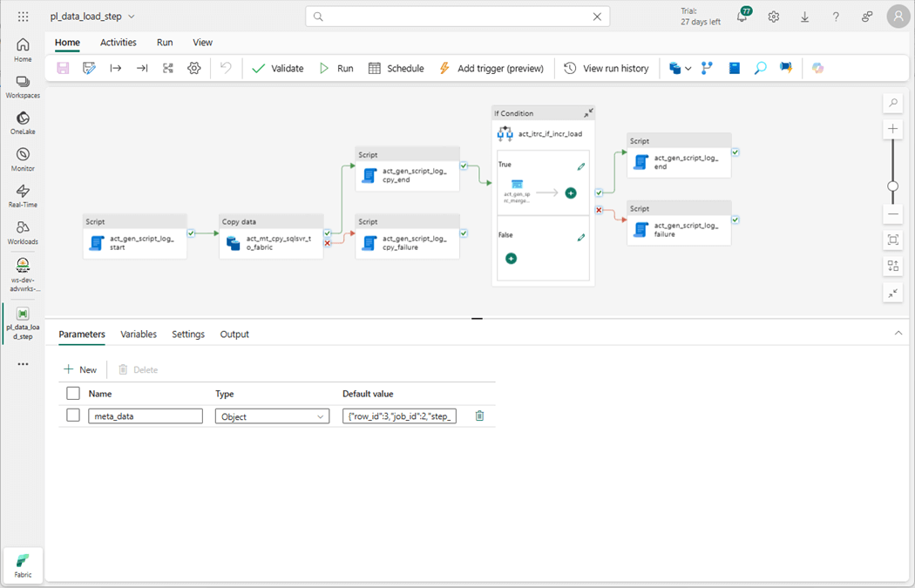The image size is (915, 588).
Task: Collapse the canvas zoom controls panel
Action: click(x=893, y=293)
